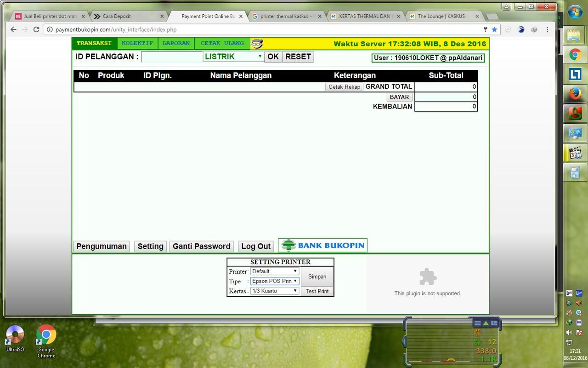Open the Setting button
Image resolution: width=588 pixels, height=368 pixels.
(150, 246)
